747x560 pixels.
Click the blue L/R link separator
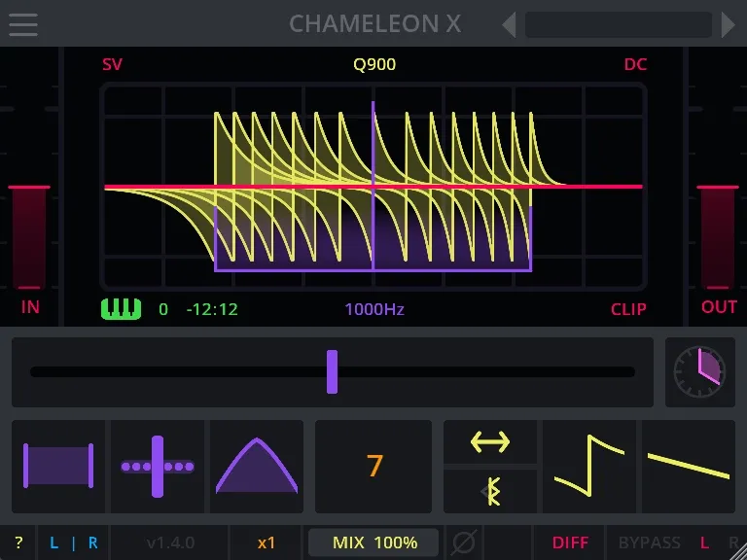73,542
